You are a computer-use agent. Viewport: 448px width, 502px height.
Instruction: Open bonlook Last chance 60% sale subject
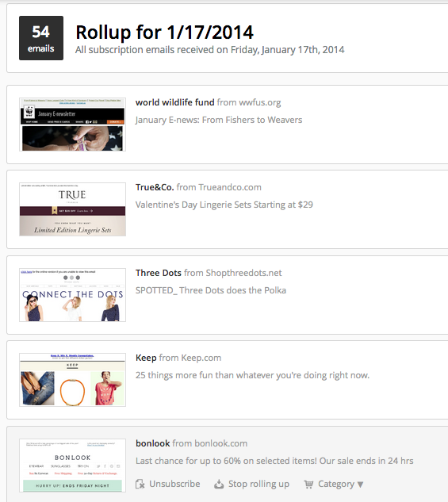point(274,461)
